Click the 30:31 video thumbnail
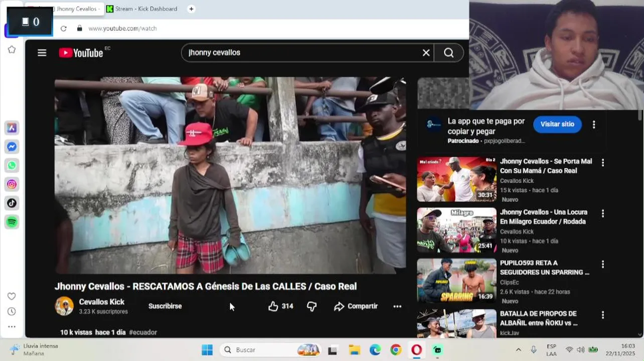Image resolution: width=644 pixels, height=361 pixels. (457, 179)
